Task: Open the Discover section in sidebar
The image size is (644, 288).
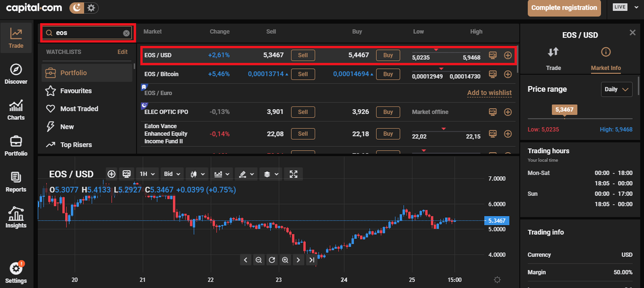Action: pos(16,74)
